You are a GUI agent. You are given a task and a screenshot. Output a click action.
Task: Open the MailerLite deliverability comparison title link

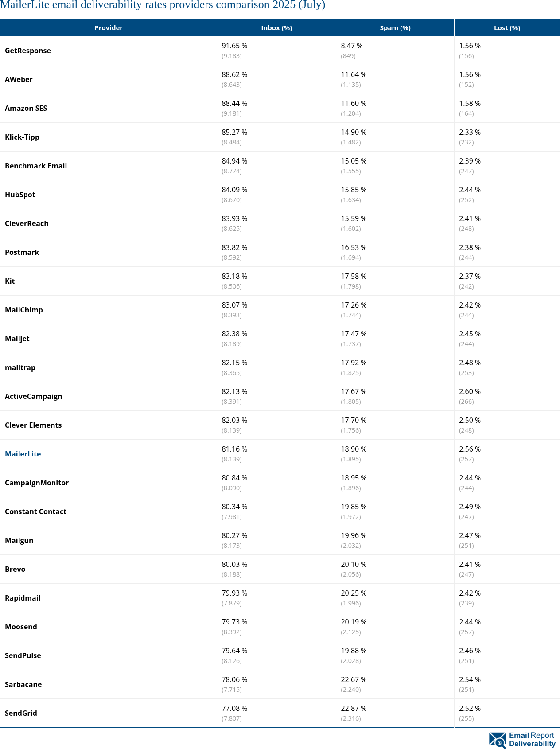tap(163, 5)
